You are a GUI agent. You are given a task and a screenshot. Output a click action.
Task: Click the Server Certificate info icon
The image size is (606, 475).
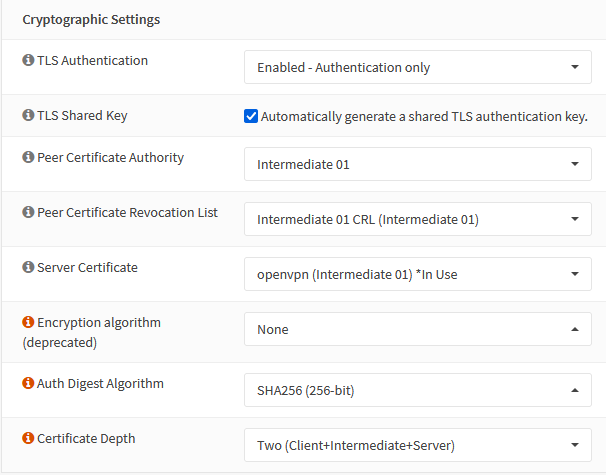point(28,267)
